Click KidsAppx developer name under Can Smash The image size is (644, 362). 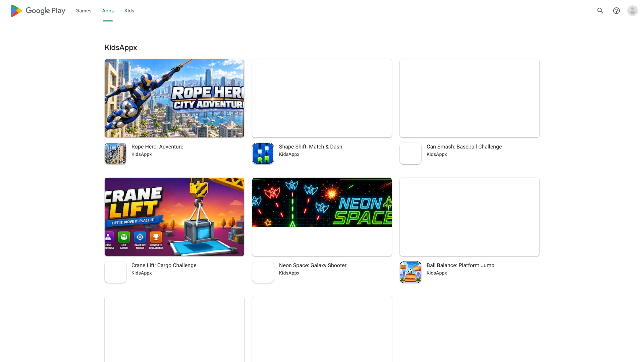tap(437, 155)
